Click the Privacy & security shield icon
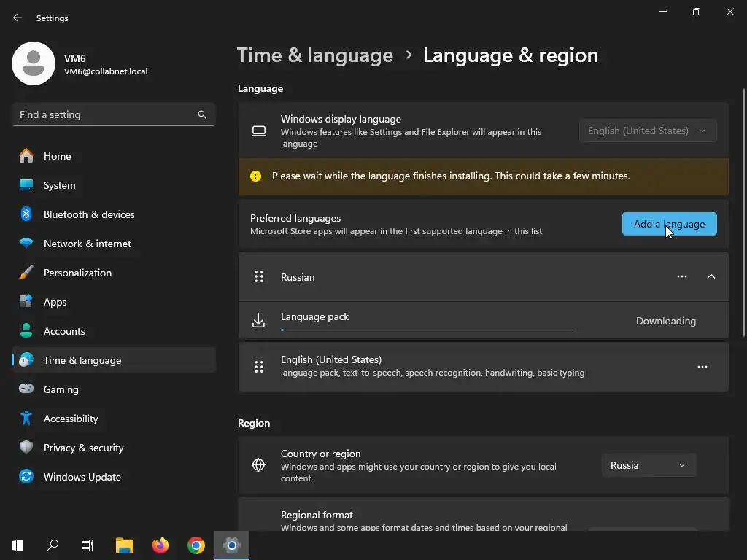The height and width of the screenshot is (560, 747). click(x=26, y=447)
